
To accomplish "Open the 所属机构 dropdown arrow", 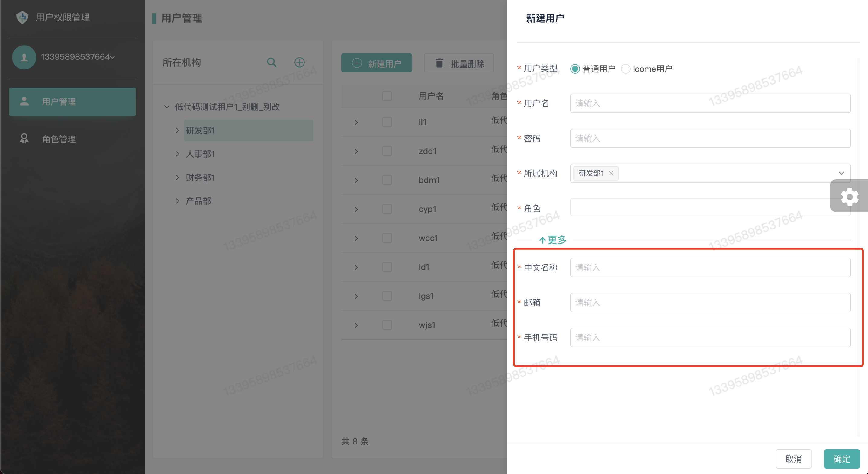I will point(841,173).
